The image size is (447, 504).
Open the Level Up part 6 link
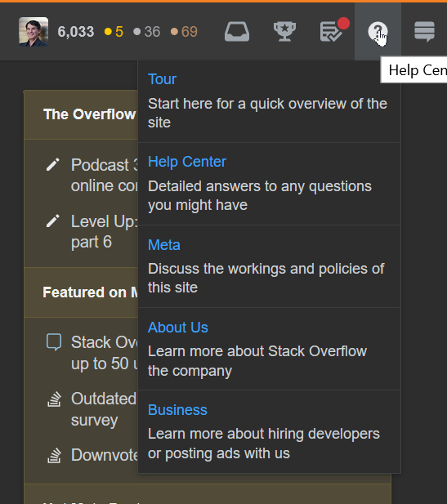pos(105,232)
